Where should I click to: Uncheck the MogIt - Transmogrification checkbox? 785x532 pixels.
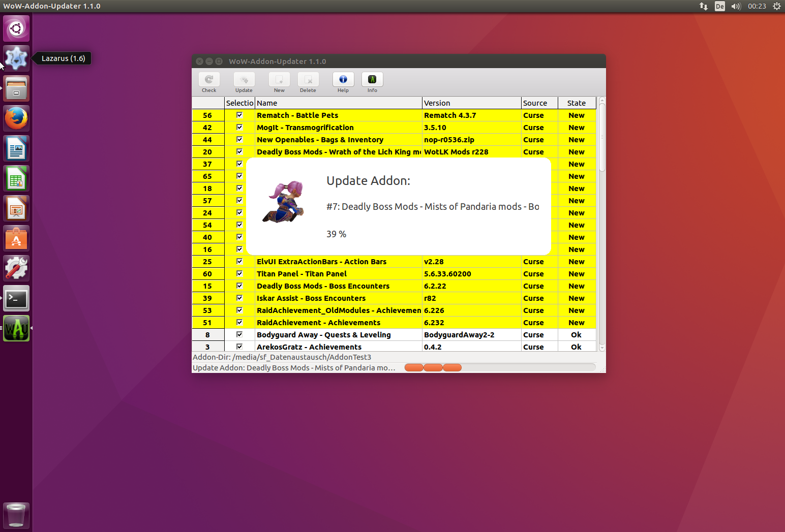pos(239,127)
